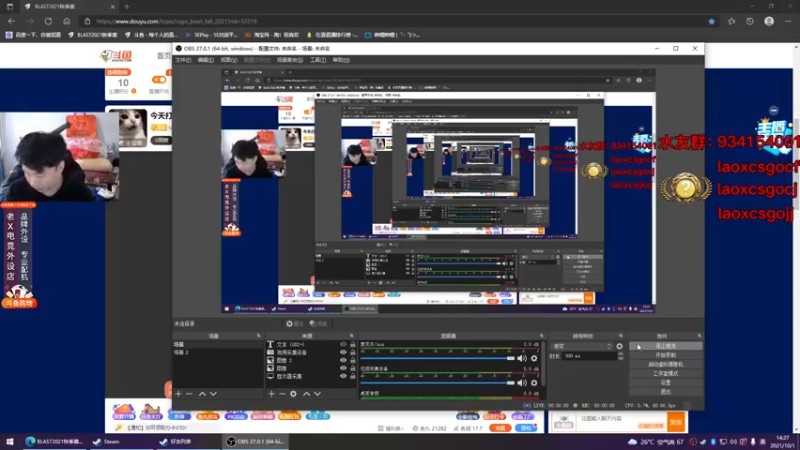
Task: Open OBS Help menu
Action: point(341,60)
